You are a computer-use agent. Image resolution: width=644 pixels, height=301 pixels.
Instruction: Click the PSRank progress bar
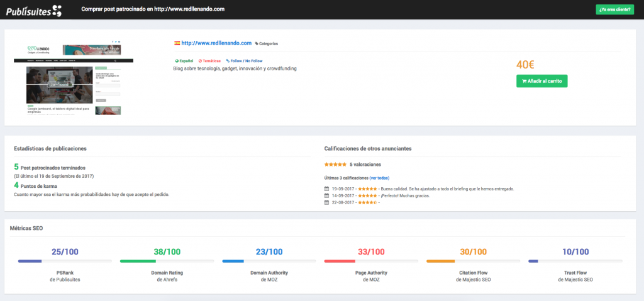pyautogui.click(x=65, y=261)
